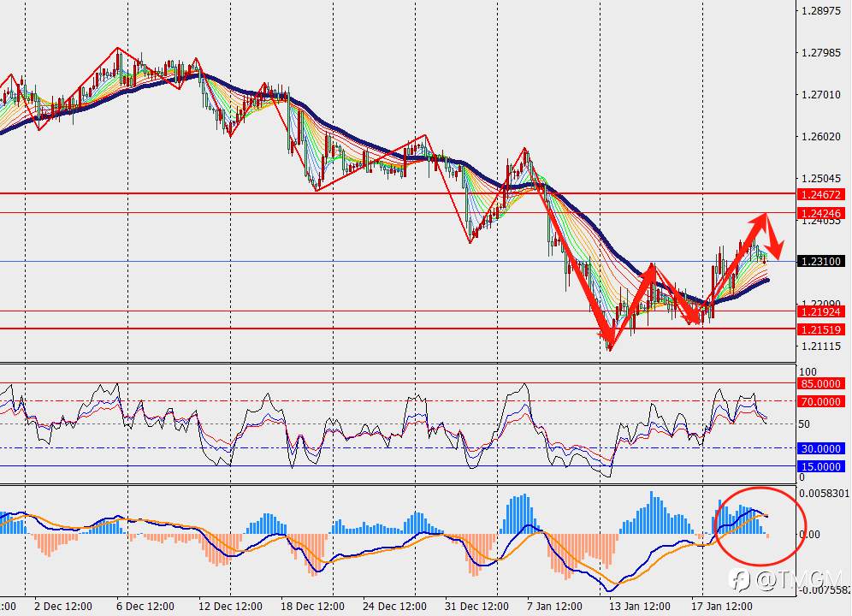
Task: Select the 15.0000 oscillator level label
Action: tap(821, 466)
